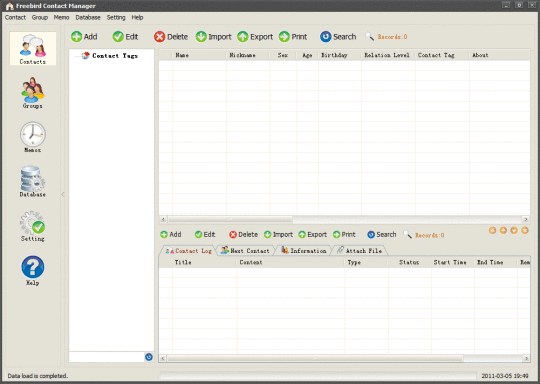Open the Database menu
Image resolution: width=540 pixels, height=384 pixels.
click(88, 17)
